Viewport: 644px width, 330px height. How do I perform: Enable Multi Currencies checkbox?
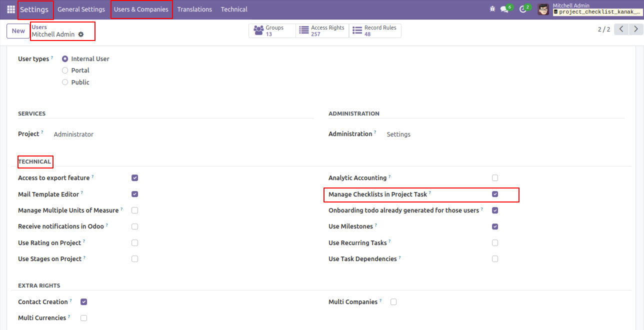(x=84, y=318)
